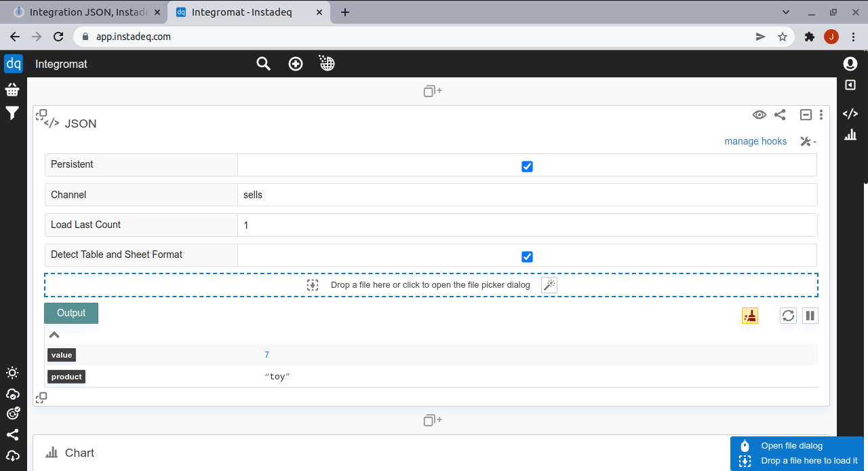Open the tab search dropdown arrow

pos(786,12)
